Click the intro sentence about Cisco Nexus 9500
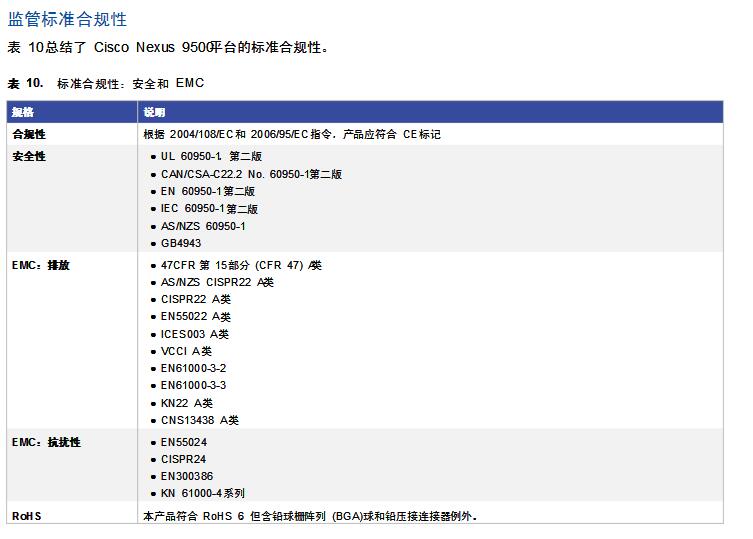 168,48
